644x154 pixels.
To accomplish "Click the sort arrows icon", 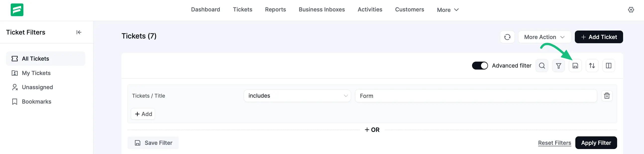I will pos(592,66).
